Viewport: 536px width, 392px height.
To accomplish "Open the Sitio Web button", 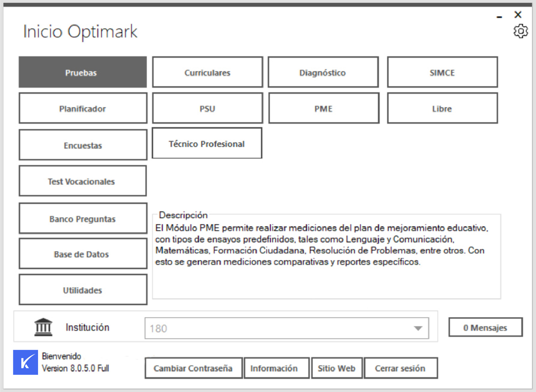I will (x=337, y=368).
